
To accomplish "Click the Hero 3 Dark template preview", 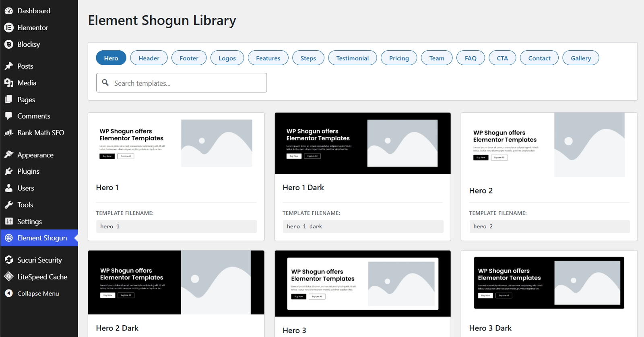I will (x=549, y=283).
